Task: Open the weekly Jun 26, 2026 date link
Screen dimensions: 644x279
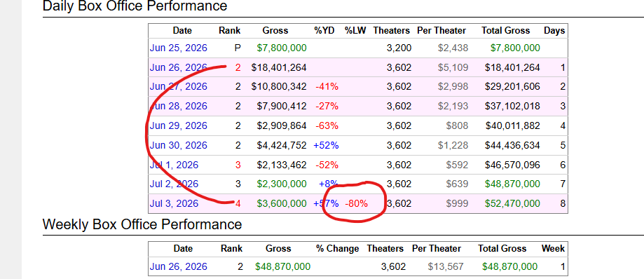Action: [x=178, y=266]
